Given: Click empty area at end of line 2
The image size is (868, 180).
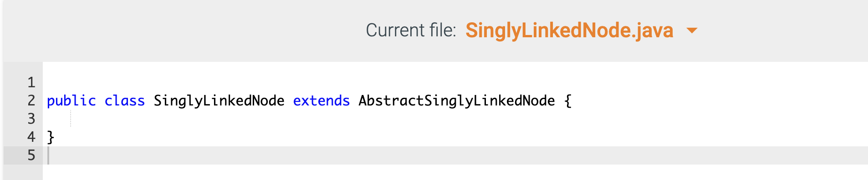Looking at the screenshot, I should 720,101.
